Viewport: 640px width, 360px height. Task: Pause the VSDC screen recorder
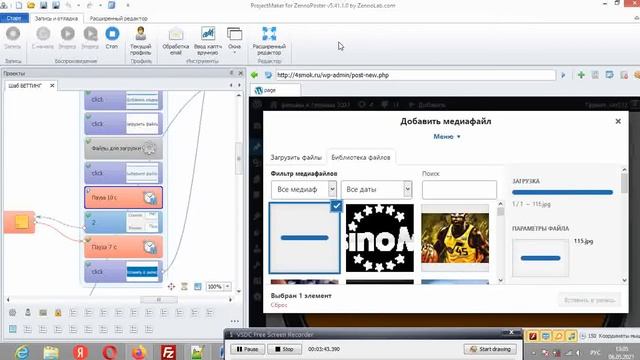tap(247, 349)
